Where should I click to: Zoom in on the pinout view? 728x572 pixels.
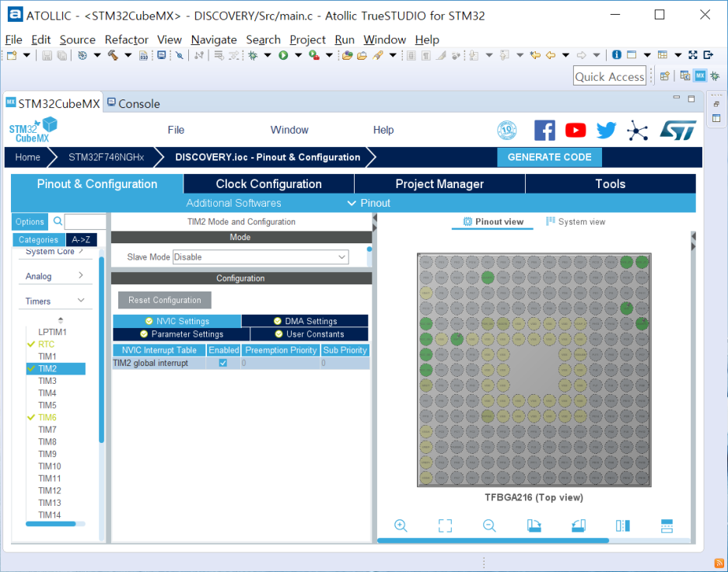tap(401, 525)
